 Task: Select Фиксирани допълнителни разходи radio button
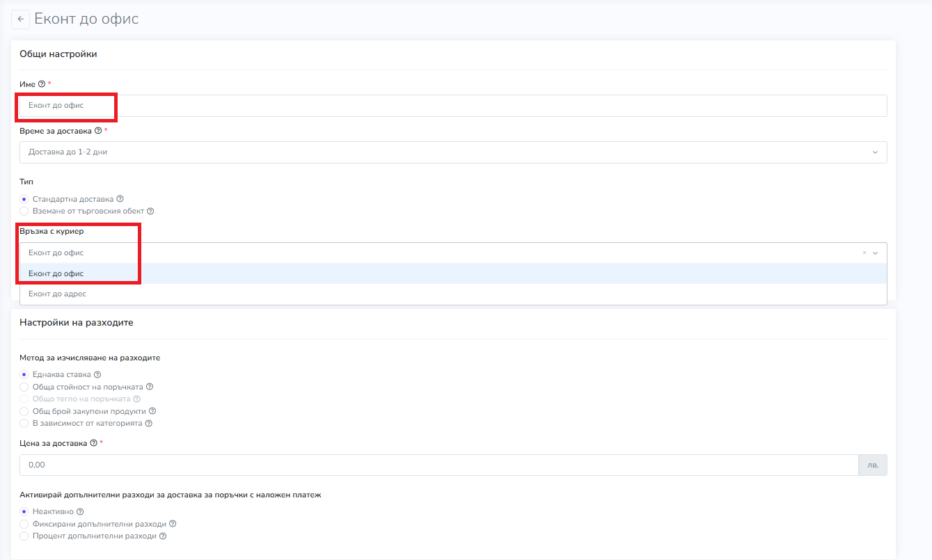(24, 524)
